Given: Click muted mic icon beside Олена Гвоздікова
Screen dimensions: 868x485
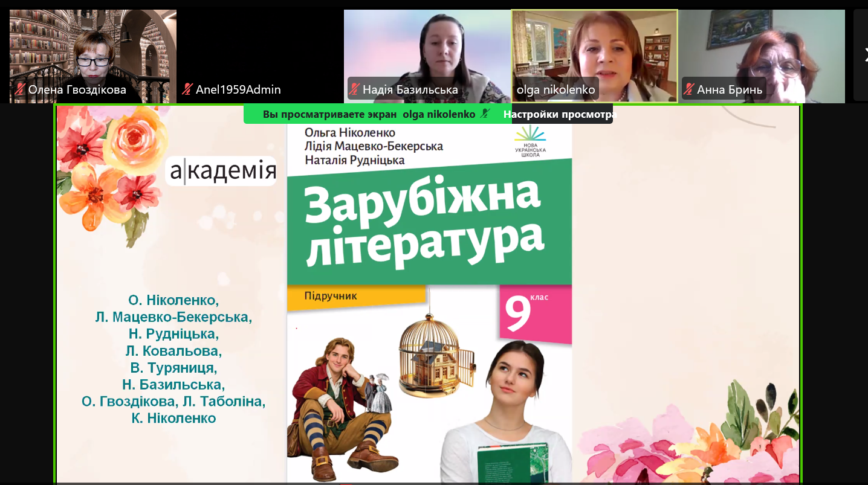Looking at the screenshot, I should tap(19, 90).
